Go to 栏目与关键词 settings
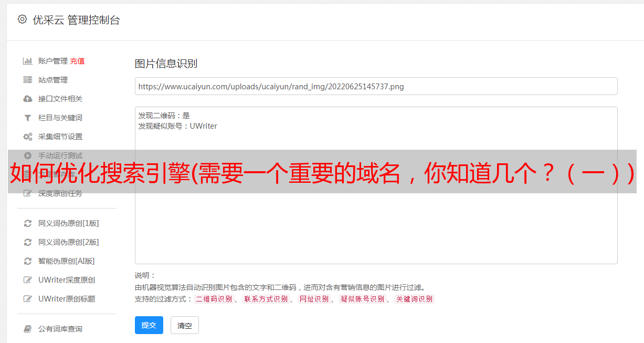 coord(60,118)
